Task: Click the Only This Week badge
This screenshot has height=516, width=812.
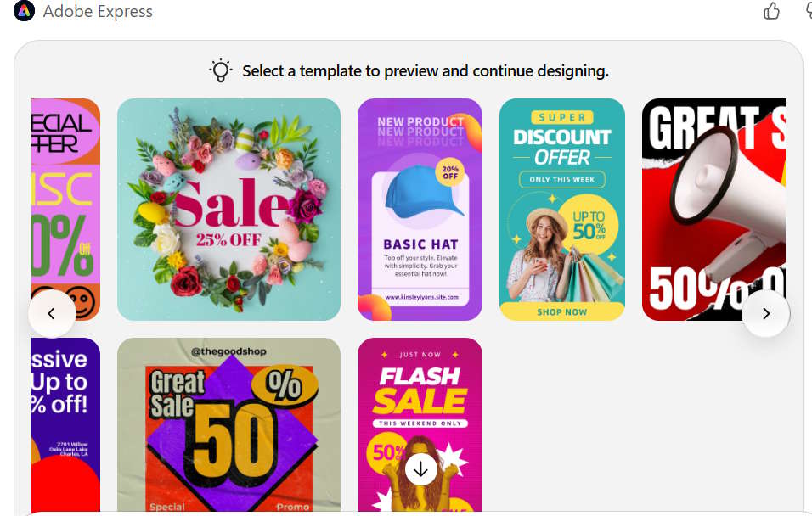Action: [x=562, y=180]
